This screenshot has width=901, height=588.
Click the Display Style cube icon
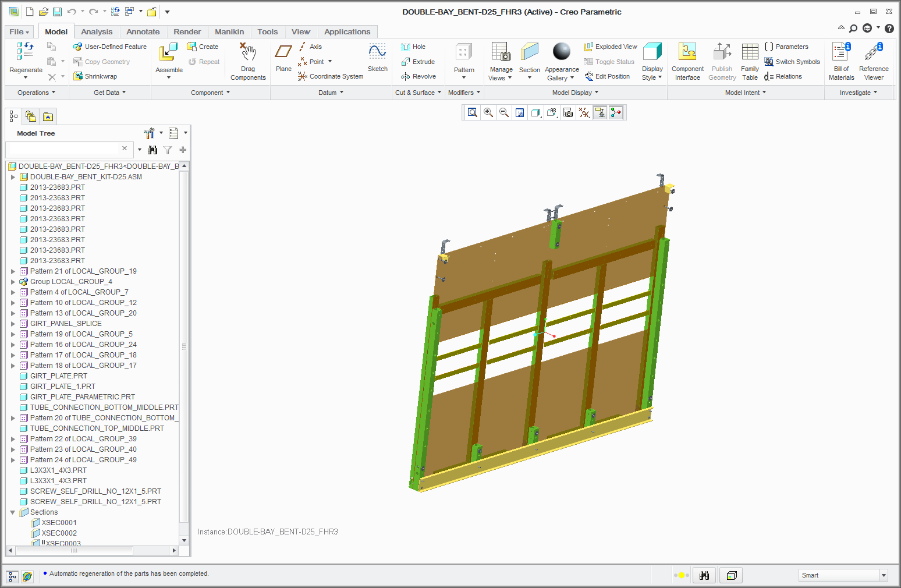click(x=652, y=52)
